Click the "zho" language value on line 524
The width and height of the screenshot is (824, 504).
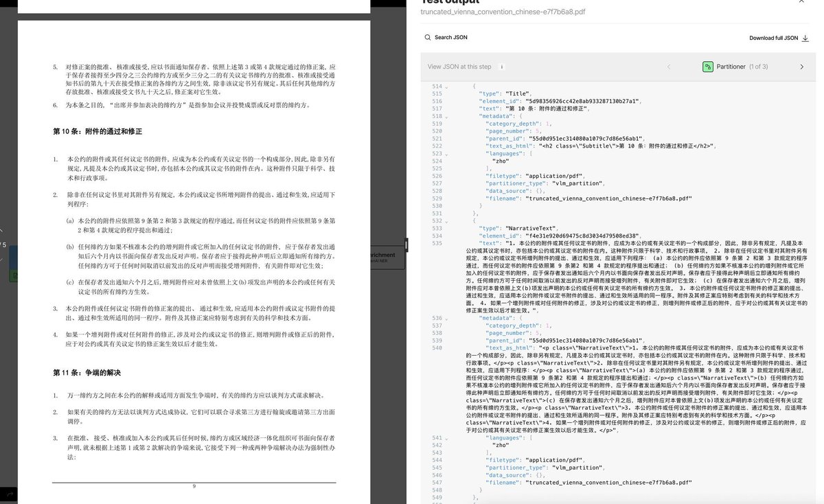(x=501, y=161)
